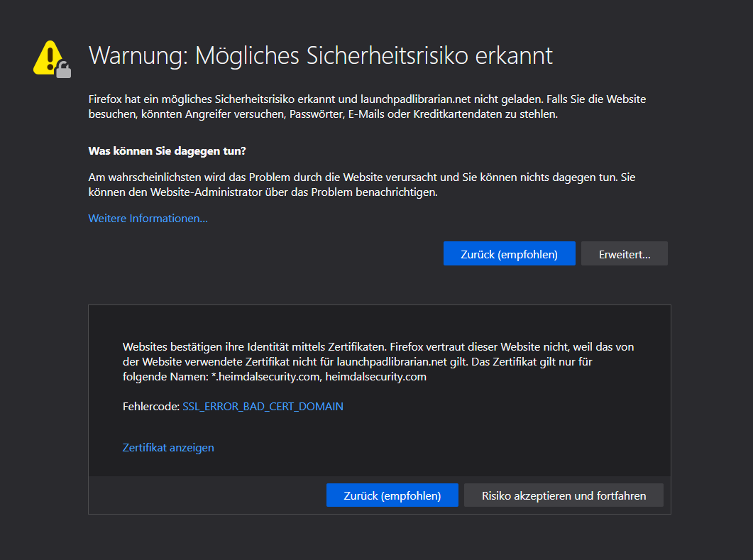Viewport: 753px width, 560px height.
Task: Click the paragraph starting 'Firefox hat ein mögliches'
Action: [x=366, y=106]
